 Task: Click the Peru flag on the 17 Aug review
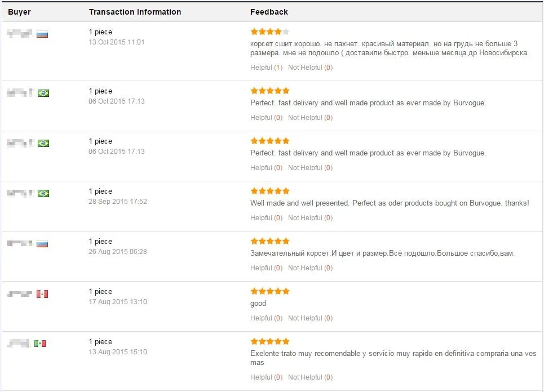coord(42,294)
